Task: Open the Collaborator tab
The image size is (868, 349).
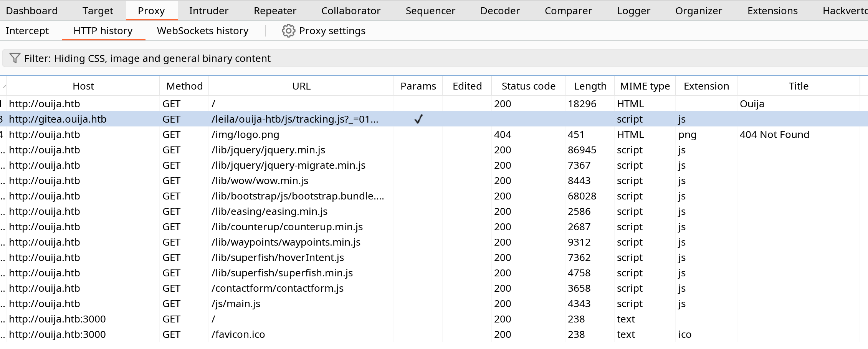Action: pyautogui.click(x=351, y=11)
